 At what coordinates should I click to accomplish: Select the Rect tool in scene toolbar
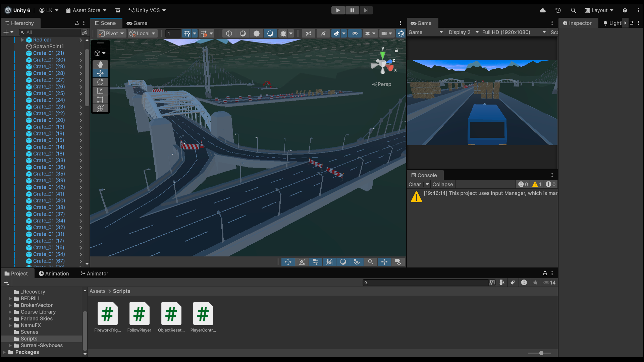click(x=100, y=100)
